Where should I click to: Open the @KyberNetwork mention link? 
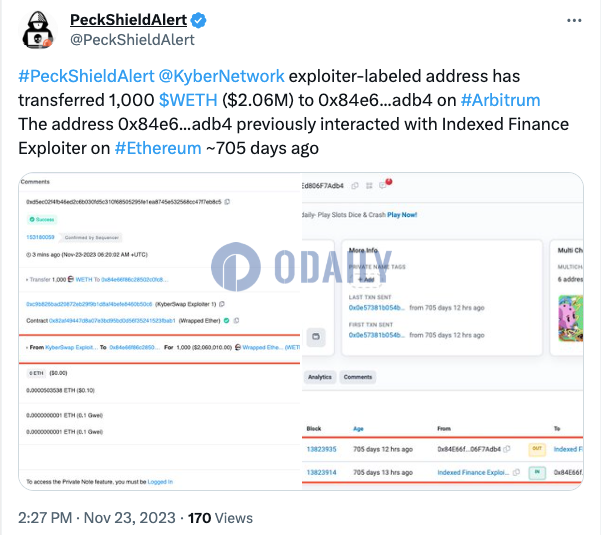click(221, 76)
